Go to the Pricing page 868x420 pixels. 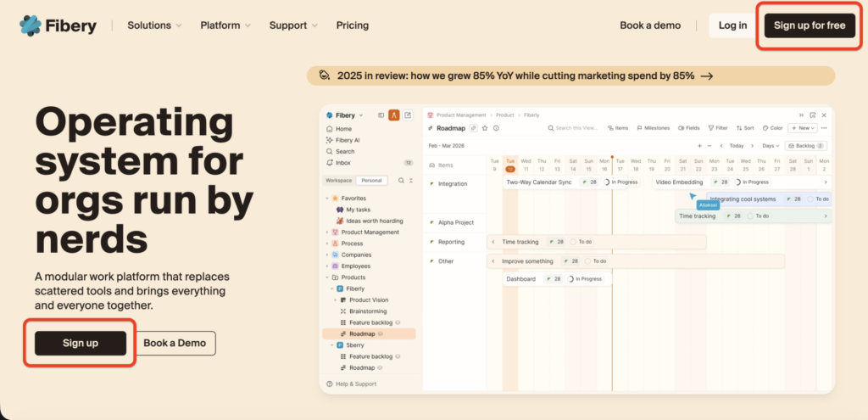[352, 25]
